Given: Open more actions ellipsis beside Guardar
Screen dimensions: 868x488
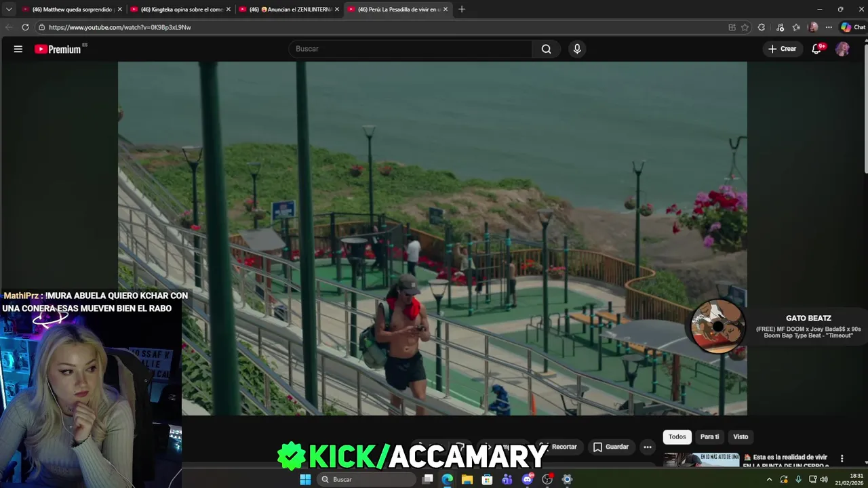Looking at the screenshot, I should [648, 447].
